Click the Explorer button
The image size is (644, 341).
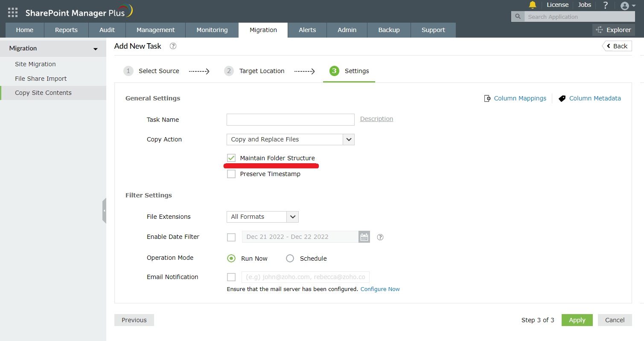click(614, 30)
